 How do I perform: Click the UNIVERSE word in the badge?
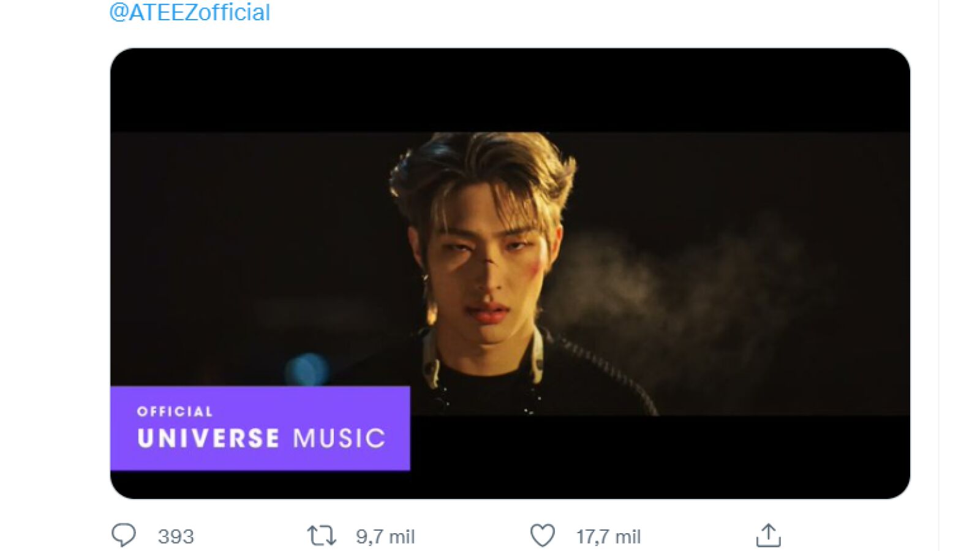click(x=208, y=438)
